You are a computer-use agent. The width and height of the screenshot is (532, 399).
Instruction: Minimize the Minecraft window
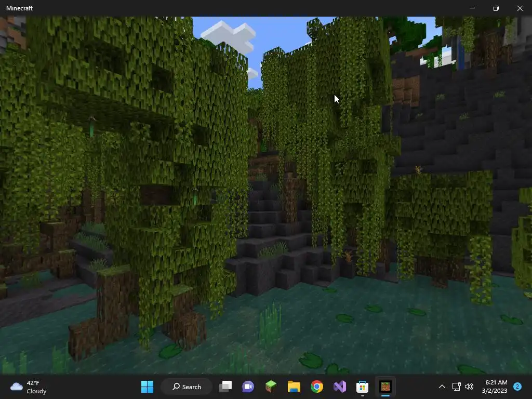(x=472, y=8)
